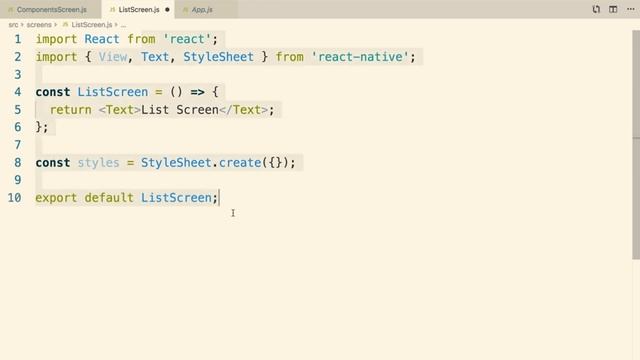Click ListScreen in the const declaration
The image size is (640, 360).
pos(113,92)
